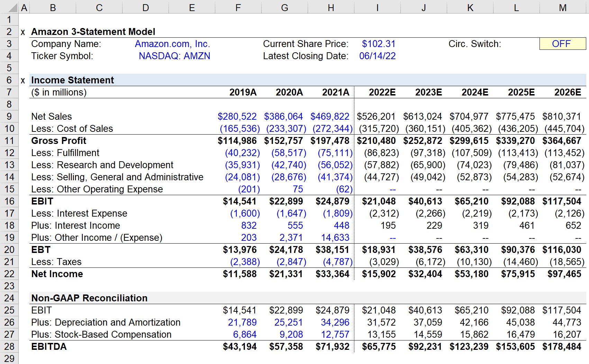Select 2021A Other Income 14,633

click(x=335, y=238)
